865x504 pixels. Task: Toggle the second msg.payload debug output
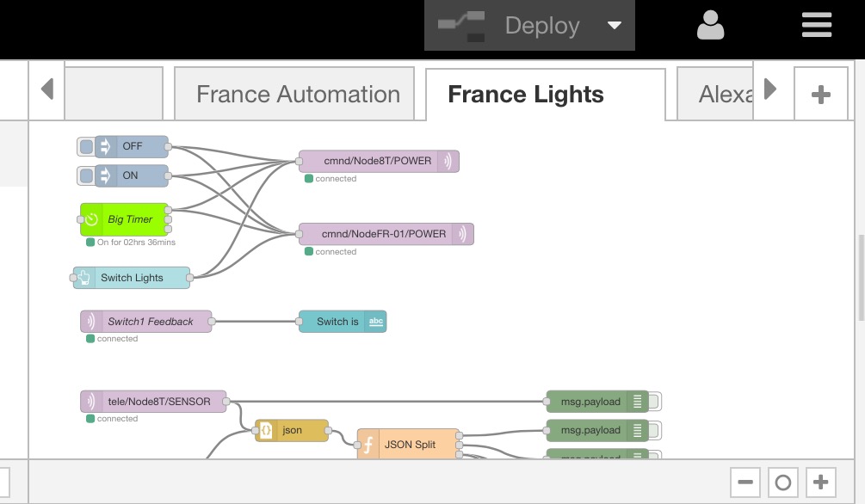(x=655, y=431)
